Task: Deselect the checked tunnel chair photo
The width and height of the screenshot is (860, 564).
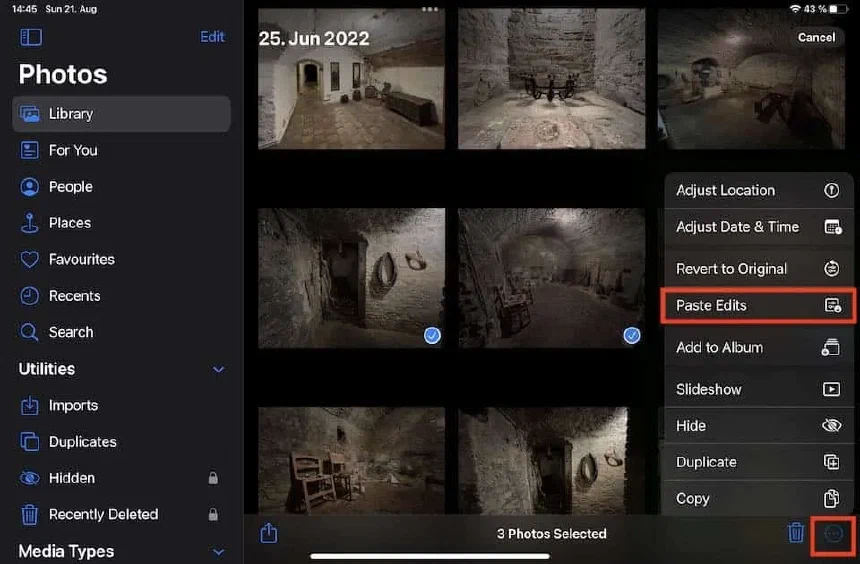Action: [552, 278]
